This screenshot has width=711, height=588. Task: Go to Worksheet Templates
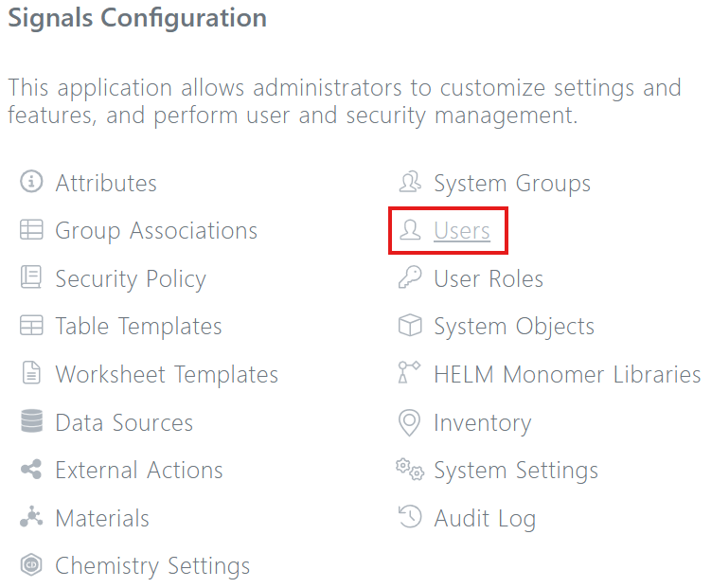[x=167, y=374]
